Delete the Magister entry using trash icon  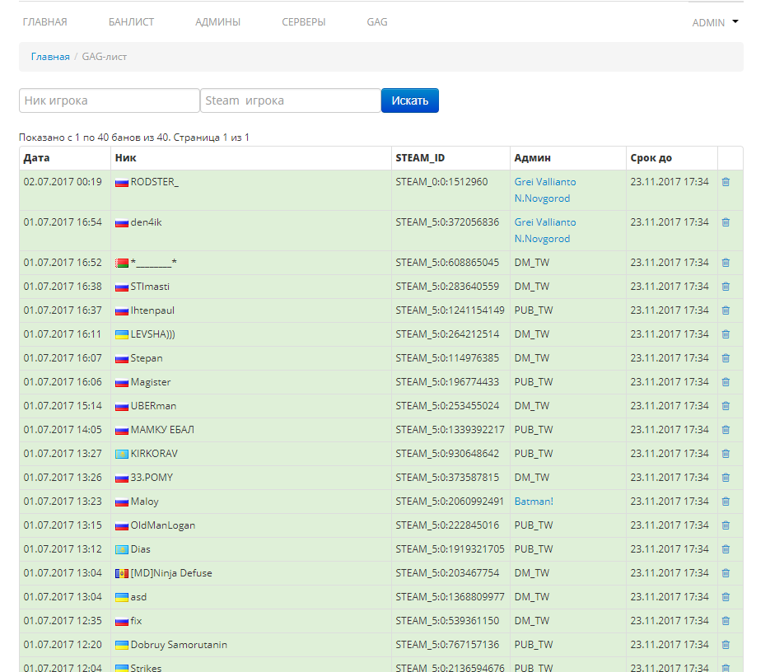pos(726,382)
